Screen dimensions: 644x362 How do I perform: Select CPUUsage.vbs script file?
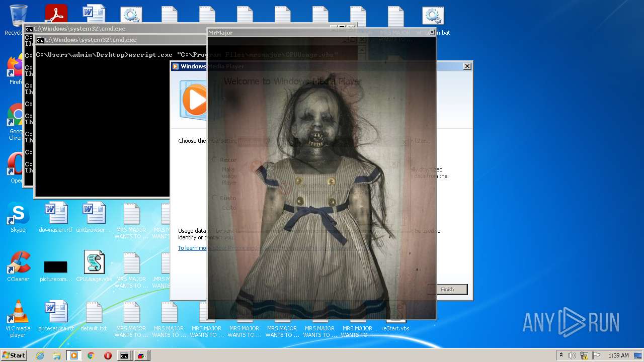pos(94,267)
